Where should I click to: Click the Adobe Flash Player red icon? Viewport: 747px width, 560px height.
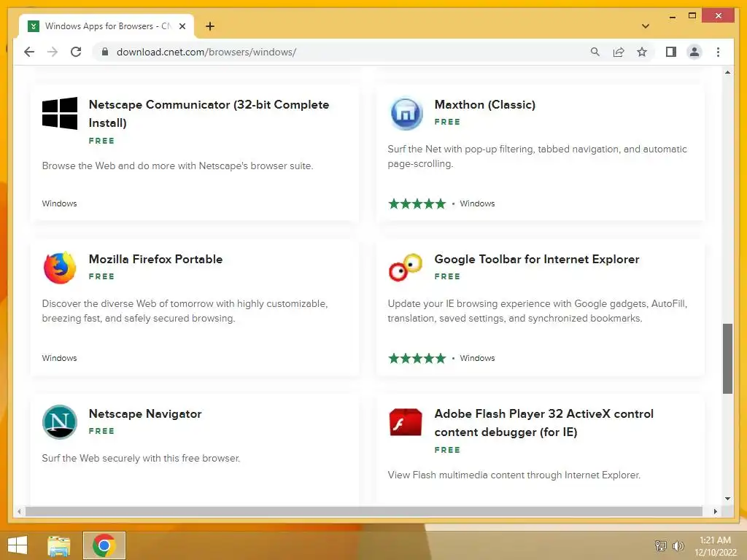pos(406,422)
